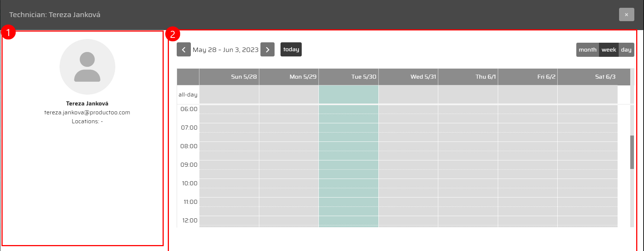Select the week view button

609,50
